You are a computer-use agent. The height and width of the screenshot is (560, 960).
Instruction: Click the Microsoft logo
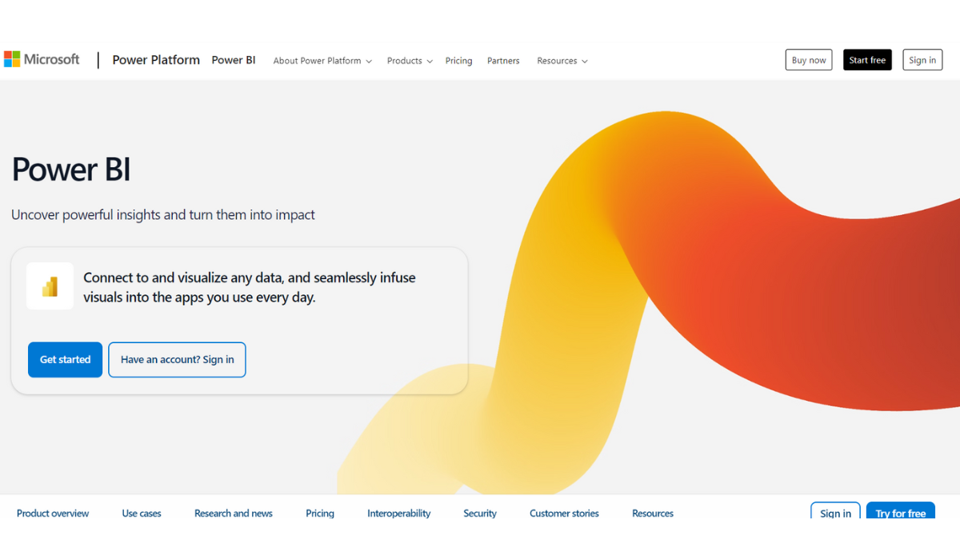[42, 59]
